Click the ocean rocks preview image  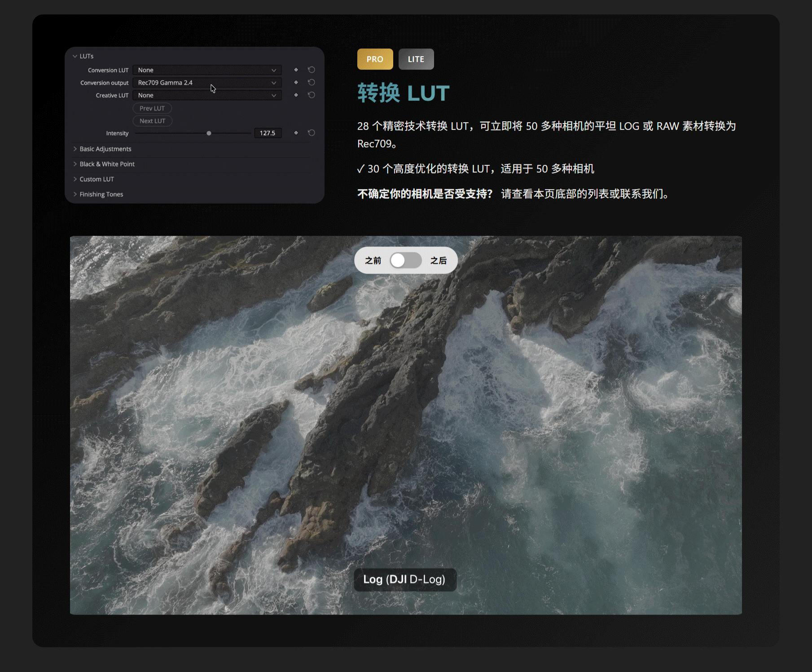click(406, 425)
